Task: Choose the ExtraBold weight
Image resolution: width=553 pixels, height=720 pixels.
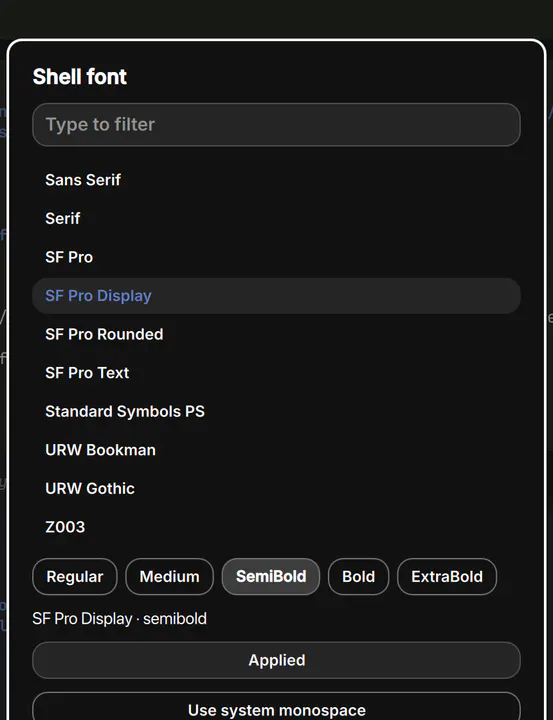Action: pyautogui.click(x=447, y=577)
